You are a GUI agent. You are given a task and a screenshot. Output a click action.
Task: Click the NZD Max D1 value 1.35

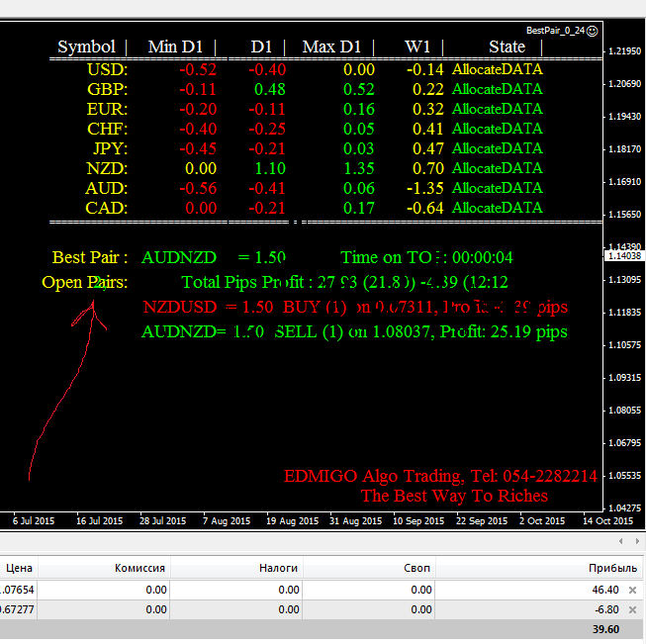pos(359,168)
